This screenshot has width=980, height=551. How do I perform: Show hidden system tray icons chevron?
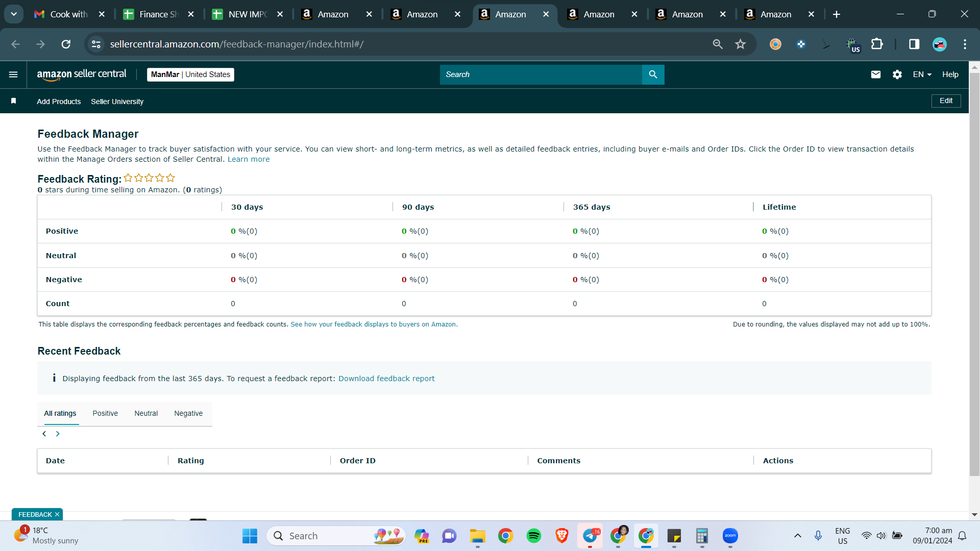coord(797,536)
